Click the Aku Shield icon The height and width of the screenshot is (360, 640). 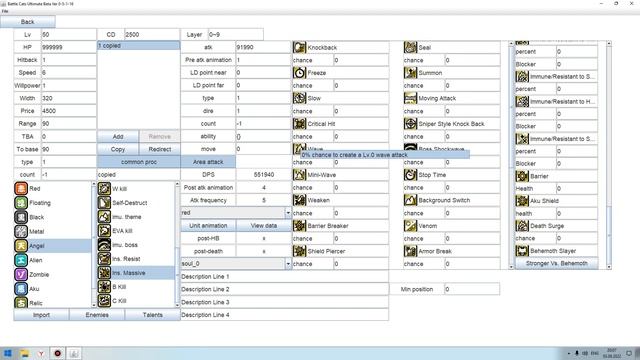point(522,201)
